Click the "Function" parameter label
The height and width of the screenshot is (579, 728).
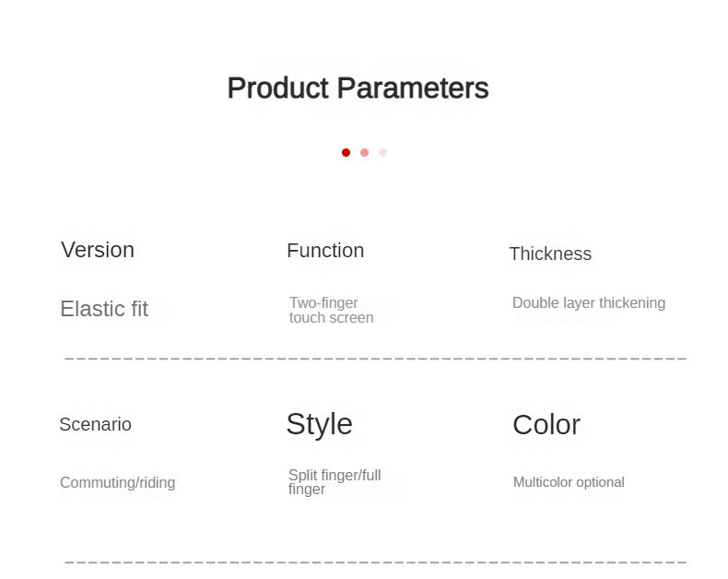(x=325, y=251)
